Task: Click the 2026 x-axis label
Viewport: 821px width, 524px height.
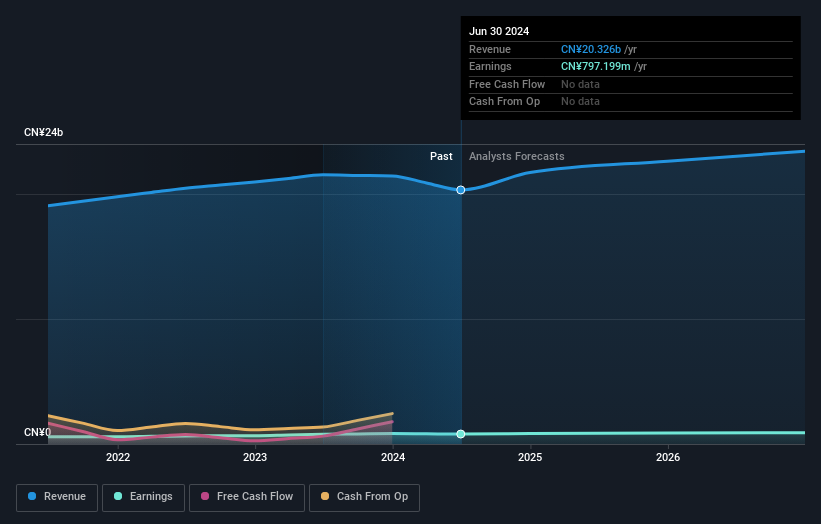Action: tap(668, 457)
